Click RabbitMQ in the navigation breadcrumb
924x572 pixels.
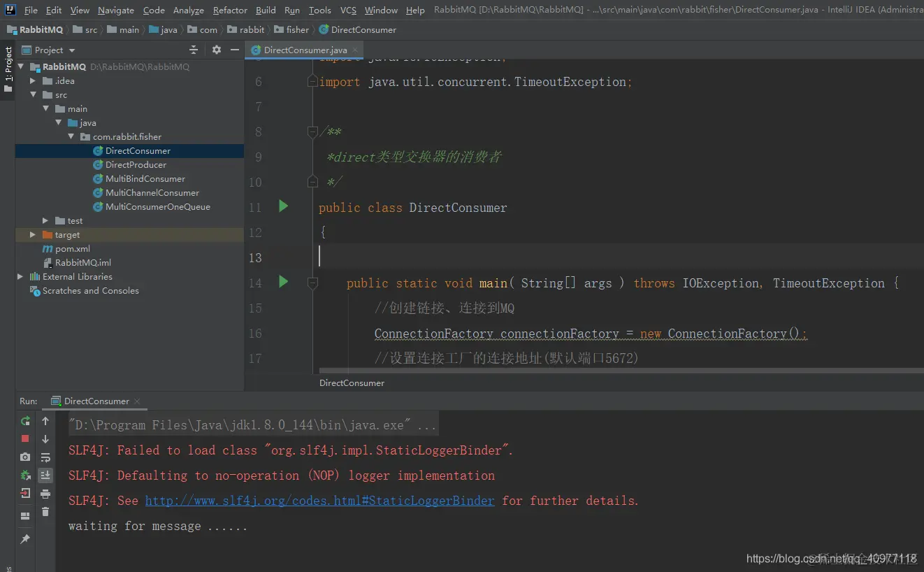point(34,29)
